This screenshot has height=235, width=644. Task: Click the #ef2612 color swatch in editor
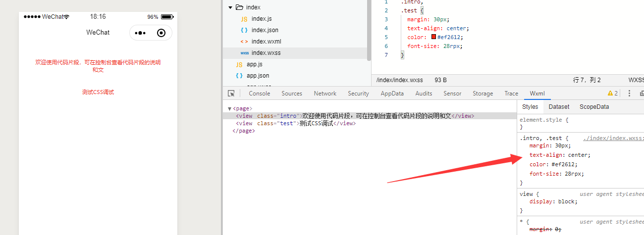433,37
